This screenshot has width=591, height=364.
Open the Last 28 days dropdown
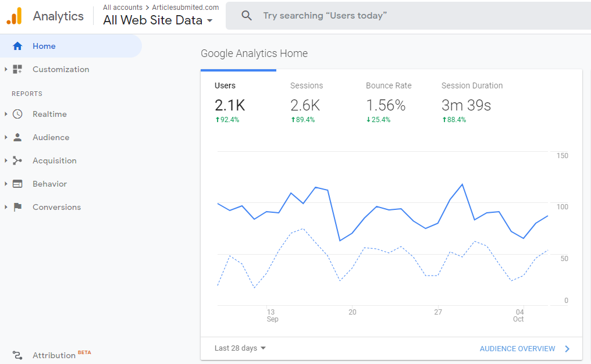pos(240,348)
